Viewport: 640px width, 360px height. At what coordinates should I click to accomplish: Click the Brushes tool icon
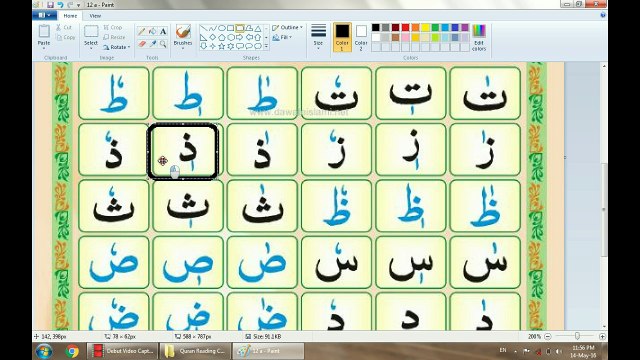click(183, 31)
